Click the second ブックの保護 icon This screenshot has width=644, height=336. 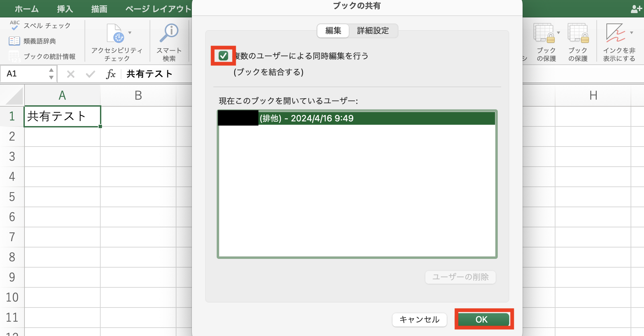pyautogui.click(x=578, y=33)
